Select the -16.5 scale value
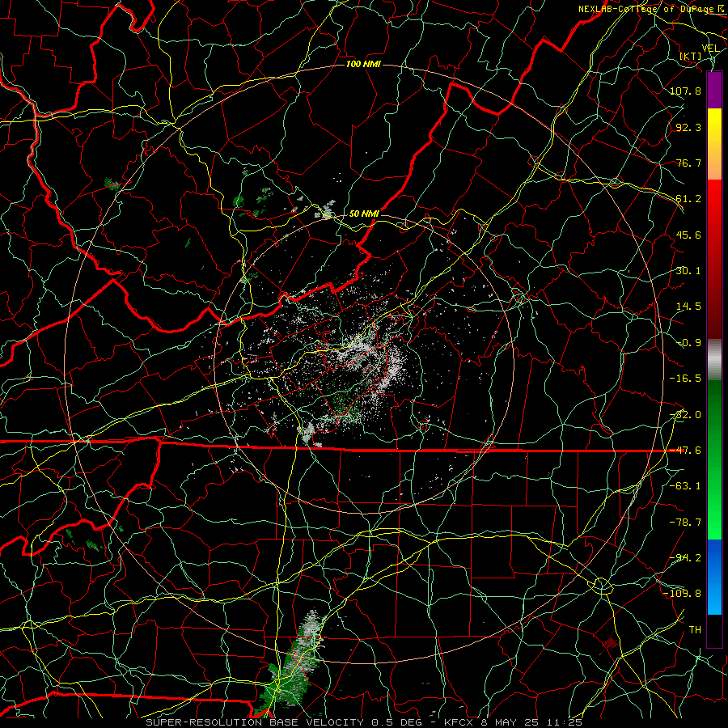This screenshot has width=728, height=728. (x=685, y=379)
